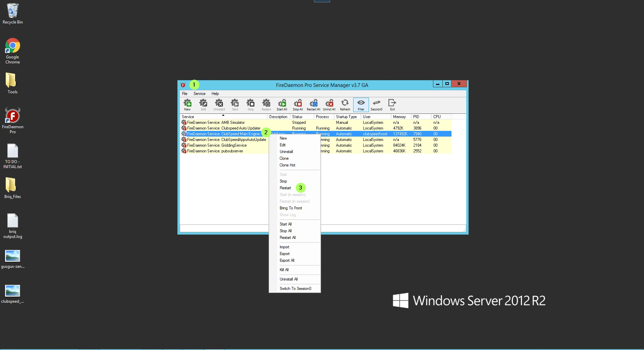This screenshot has height=350, width=644.
Task: Toggle the Filter eye button
Action: point(361,105)
